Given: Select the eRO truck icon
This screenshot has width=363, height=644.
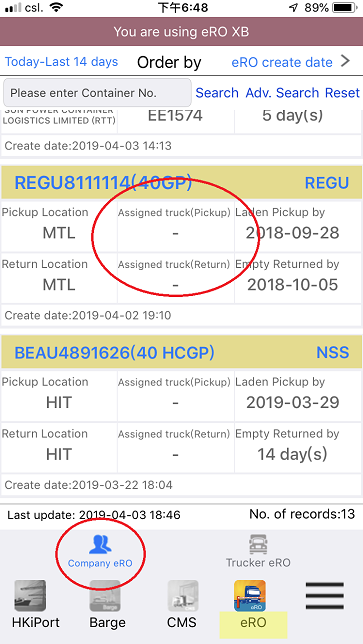Looking at the screenshot, I should point(250,596).
